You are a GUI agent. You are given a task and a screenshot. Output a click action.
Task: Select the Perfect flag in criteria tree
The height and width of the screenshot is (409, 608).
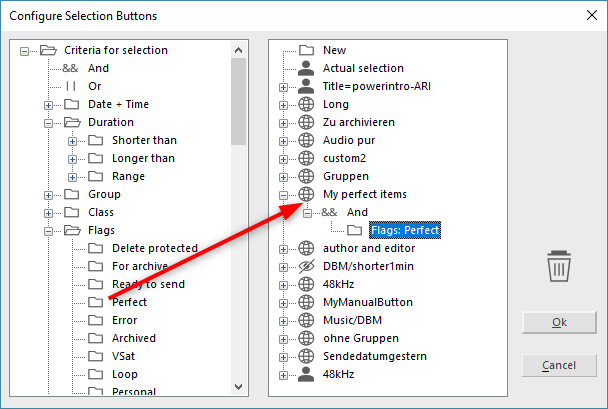(x=129, y=302)
